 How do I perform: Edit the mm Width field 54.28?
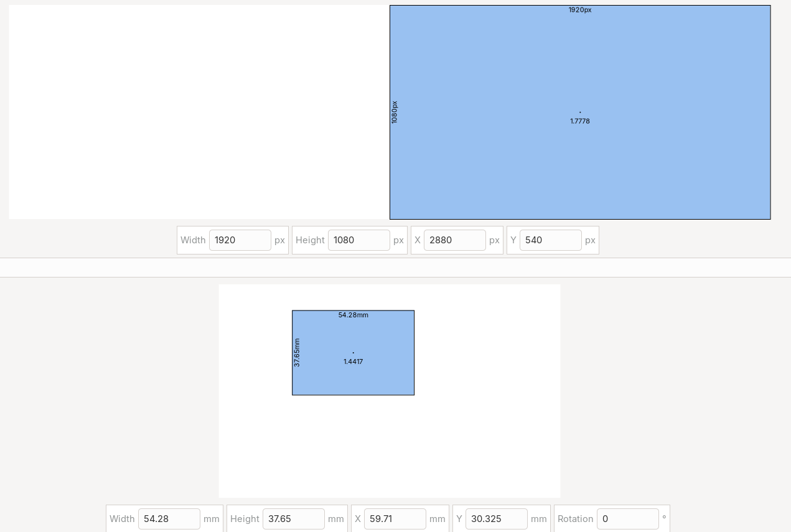click(169, 519)
